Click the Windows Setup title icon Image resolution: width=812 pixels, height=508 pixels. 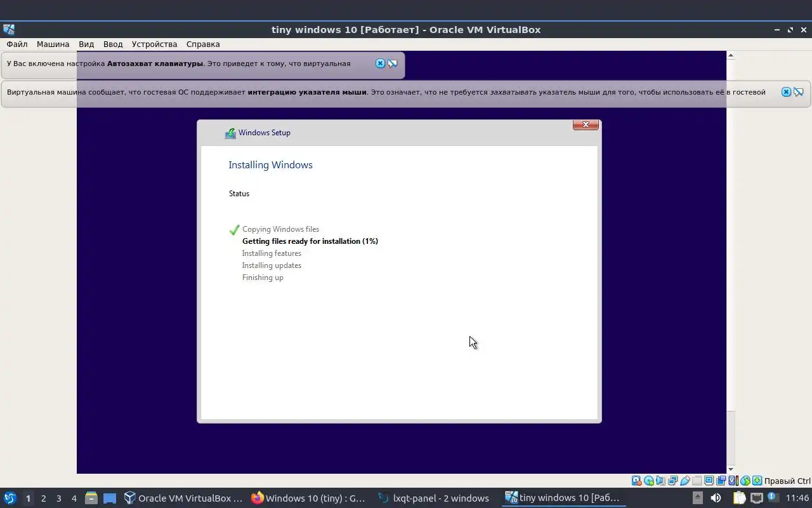[230, 133]
